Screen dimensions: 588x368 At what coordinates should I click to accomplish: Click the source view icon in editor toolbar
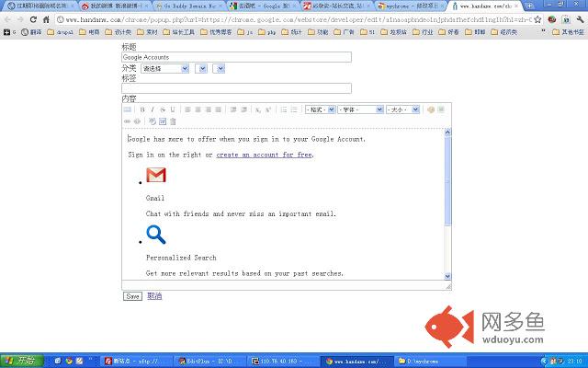[x=128, y=109]
